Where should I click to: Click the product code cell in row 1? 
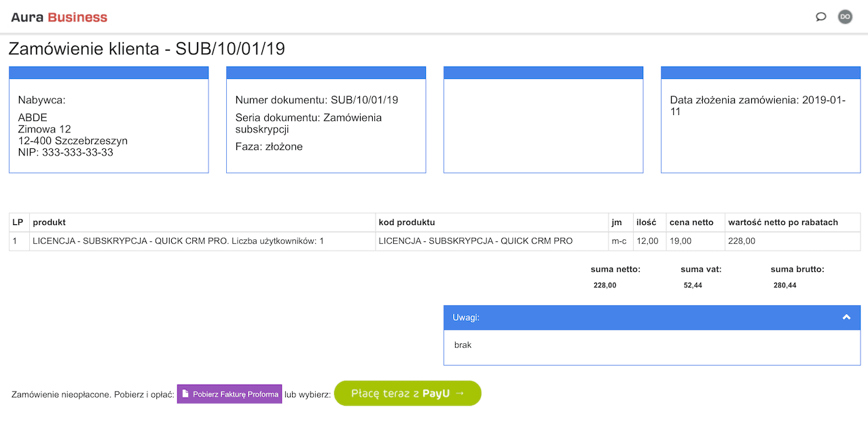coord(492,241)
